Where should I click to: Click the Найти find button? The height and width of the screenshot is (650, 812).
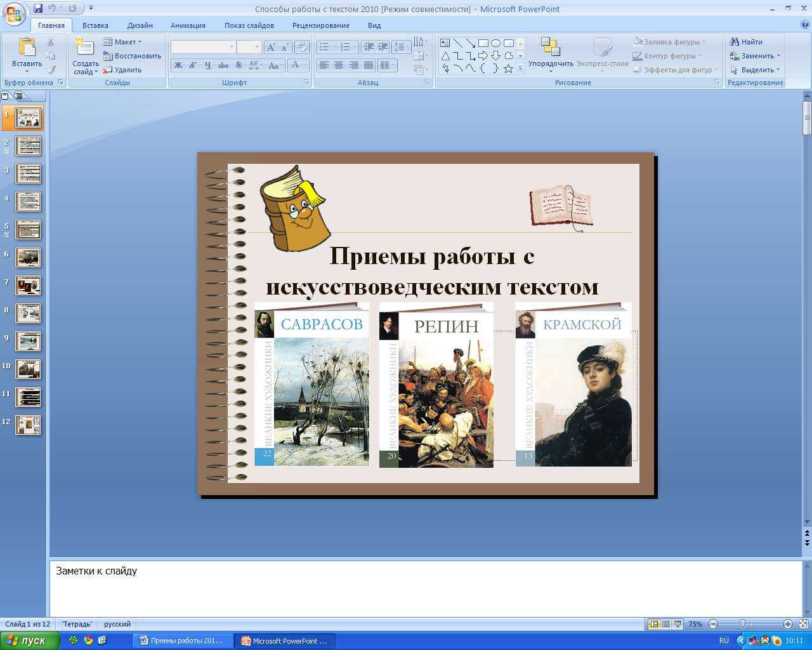[747, 42]
